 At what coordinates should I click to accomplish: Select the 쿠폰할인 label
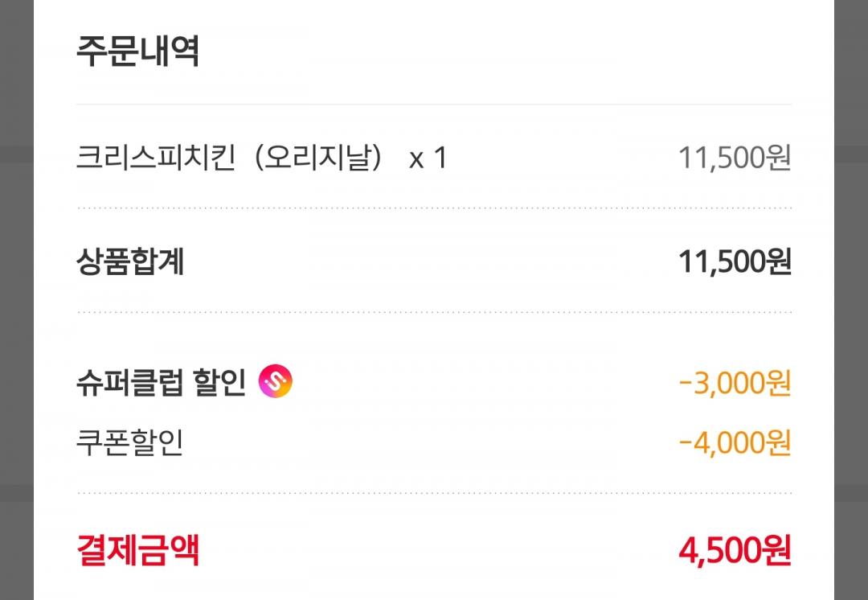pyautogui.click(x=130, y=442)
